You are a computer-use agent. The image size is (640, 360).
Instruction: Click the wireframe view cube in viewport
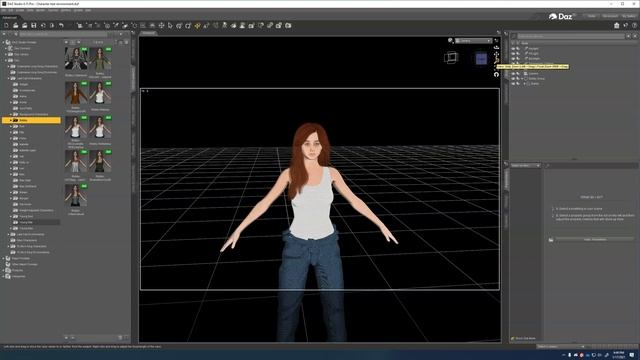451,58
